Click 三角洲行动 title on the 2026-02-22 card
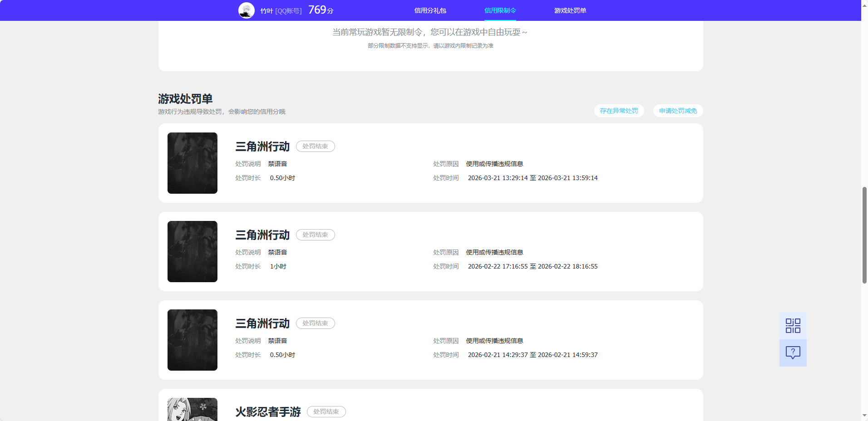This screenshot has height=421, width=868. [x=262, y=235]
